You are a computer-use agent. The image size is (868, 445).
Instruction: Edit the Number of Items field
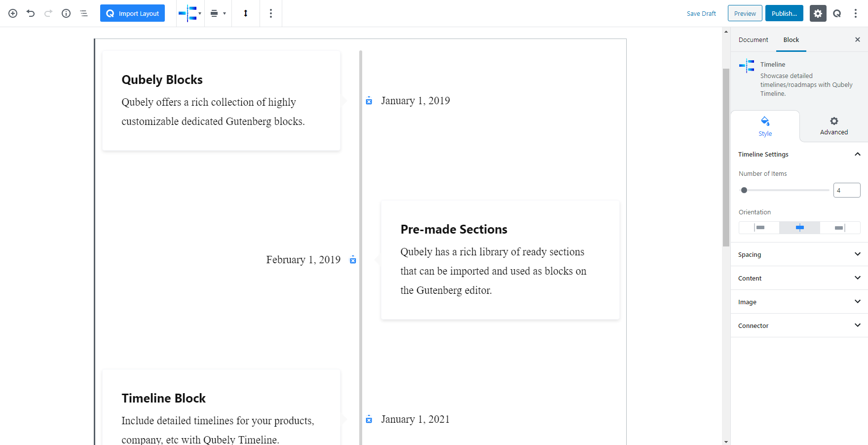pos(847,190)
